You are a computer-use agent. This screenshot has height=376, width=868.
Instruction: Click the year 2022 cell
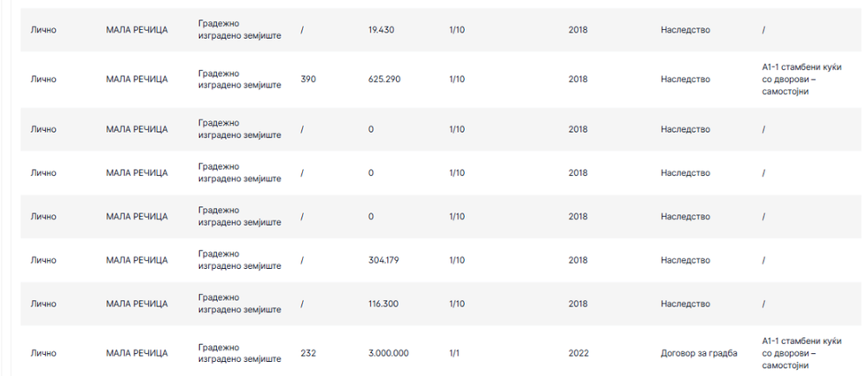point(577,353)
